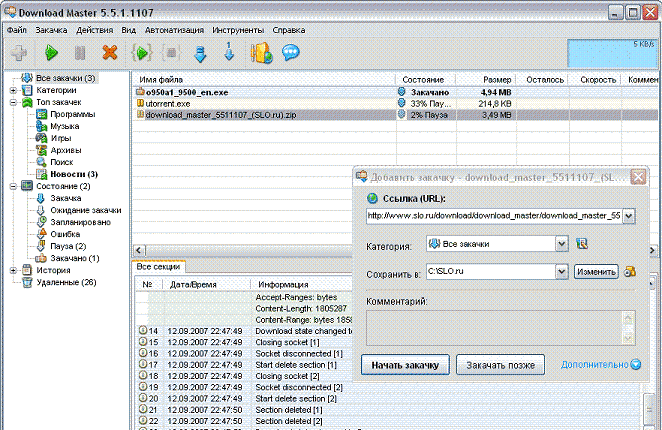Sort by the Осталось column header
The image size is (662, 430).
(x=542, y=79)
